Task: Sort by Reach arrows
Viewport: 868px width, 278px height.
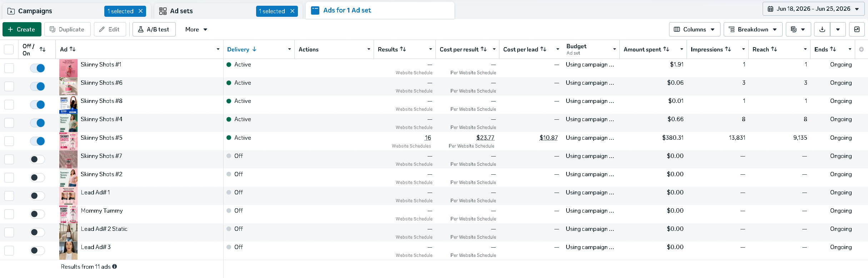Action: click(x=774, y=49)
